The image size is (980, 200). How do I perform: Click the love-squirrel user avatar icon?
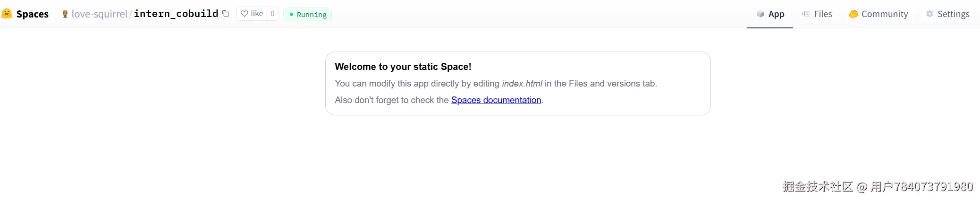click(65, 14)
